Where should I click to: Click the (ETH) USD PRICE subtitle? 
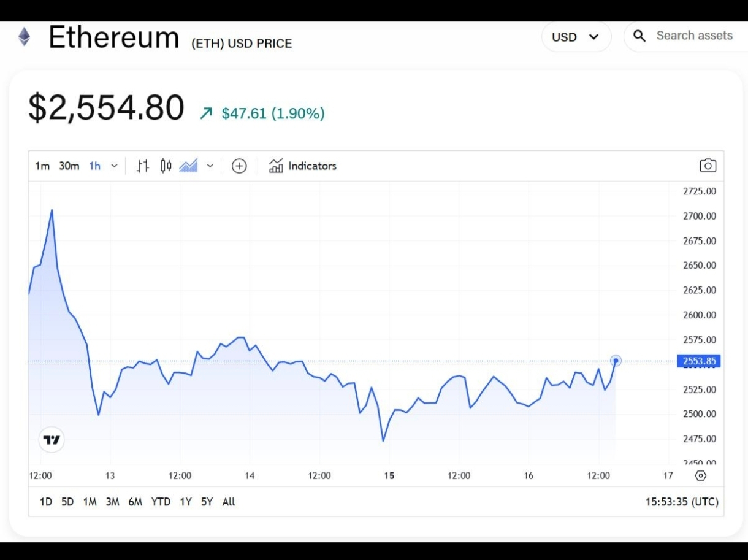(242, 44)
